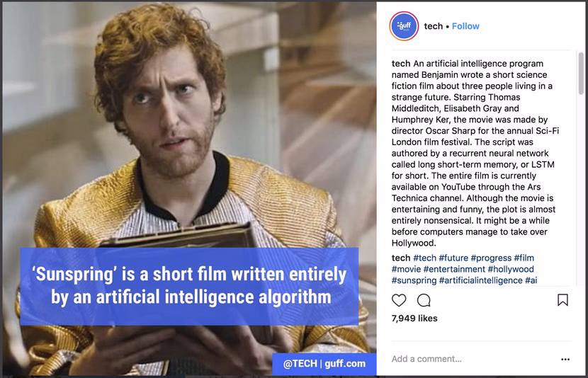Screen dimensions: 588x378
Task: Click the caption panel scrollbar
Action: click(x=581, y=74)
